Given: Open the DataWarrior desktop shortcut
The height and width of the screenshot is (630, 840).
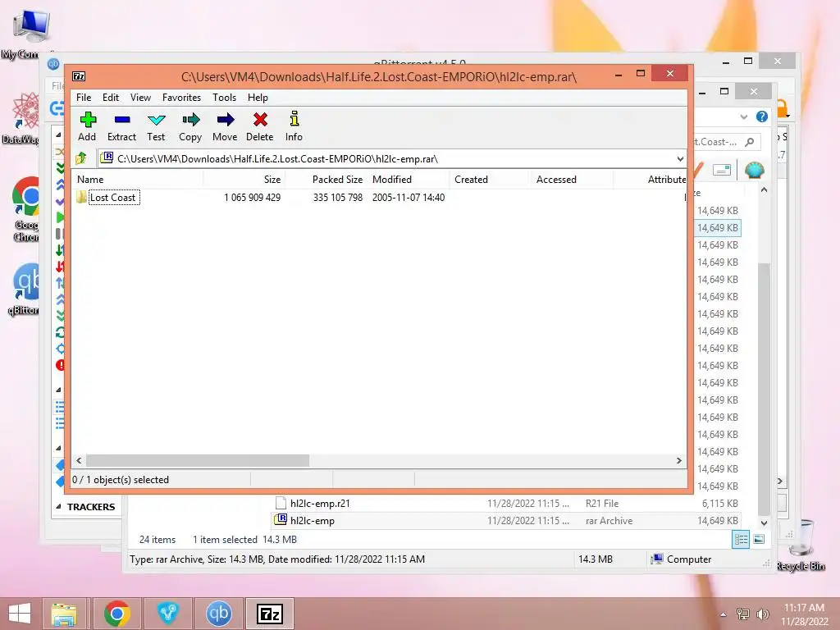Looking at the screenshot, I should click(22, 118).
